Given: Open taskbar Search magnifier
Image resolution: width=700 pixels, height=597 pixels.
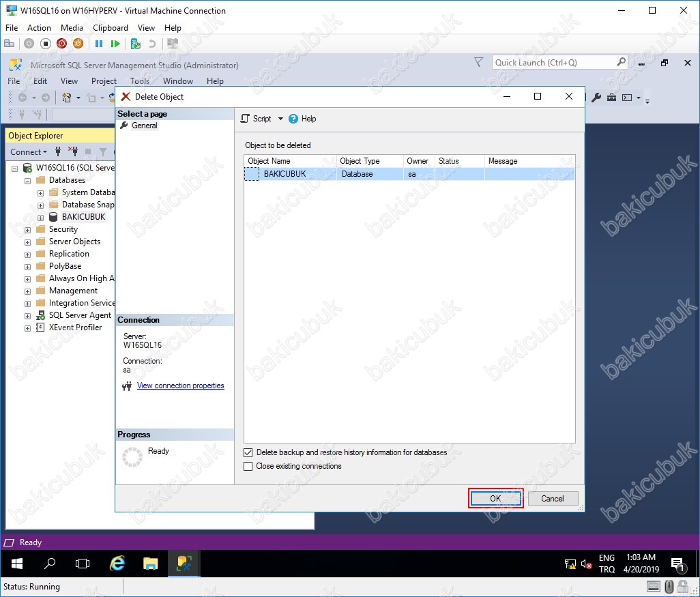Looking at the screenshot, I should (50, 564).
